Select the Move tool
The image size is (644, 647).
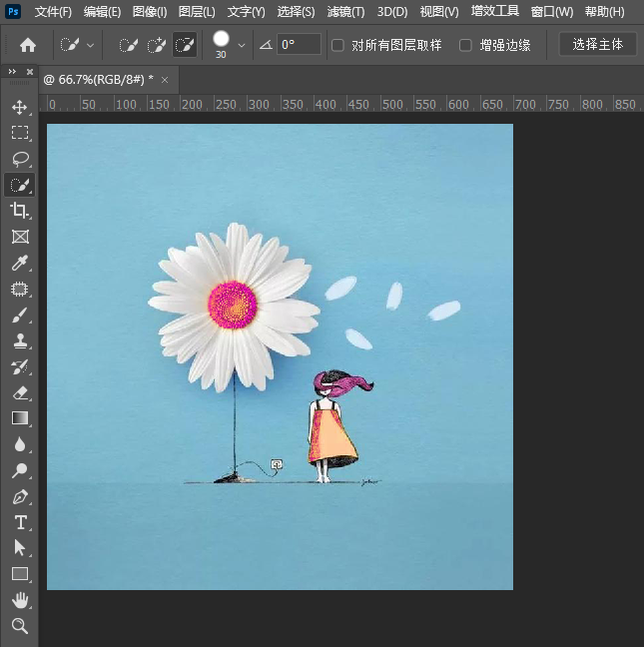click(x=19, y=107)
